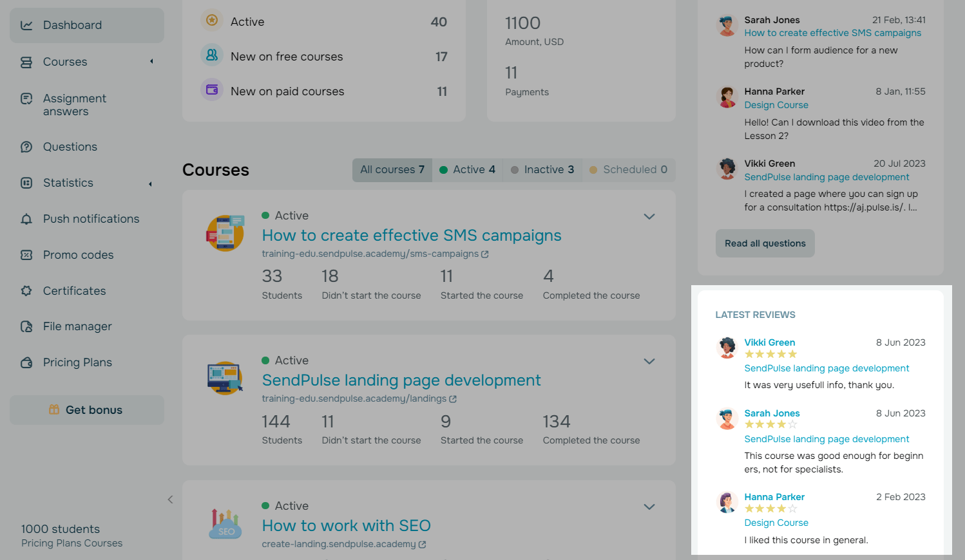Click the Certificates badge icon
This screenshot has width=965, height=560.
[x=26, y=291]
